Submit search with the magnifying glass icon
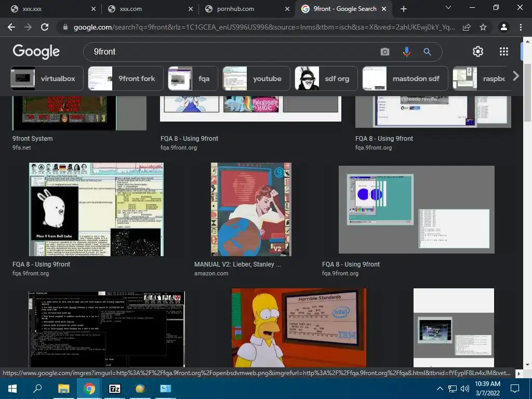 click(427, 51)
